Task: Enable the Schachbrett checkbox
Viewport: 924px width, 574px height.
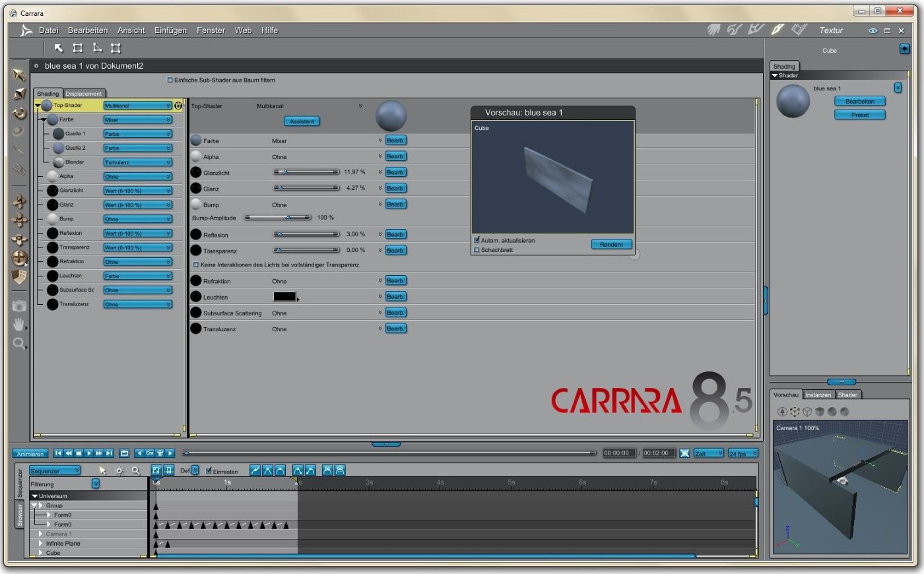Action: [x=477, y=250]
